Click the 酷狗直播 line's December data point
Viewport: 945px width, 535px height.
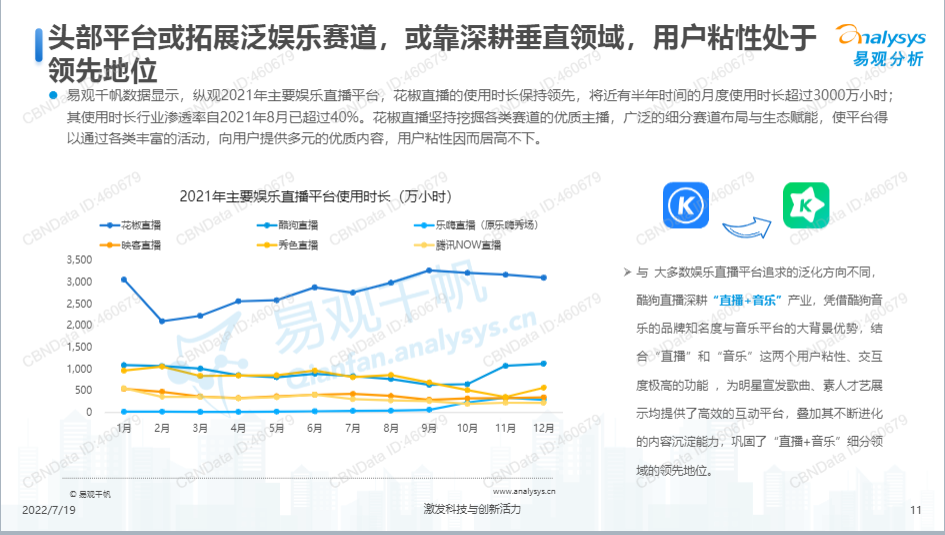pos(544,364)
